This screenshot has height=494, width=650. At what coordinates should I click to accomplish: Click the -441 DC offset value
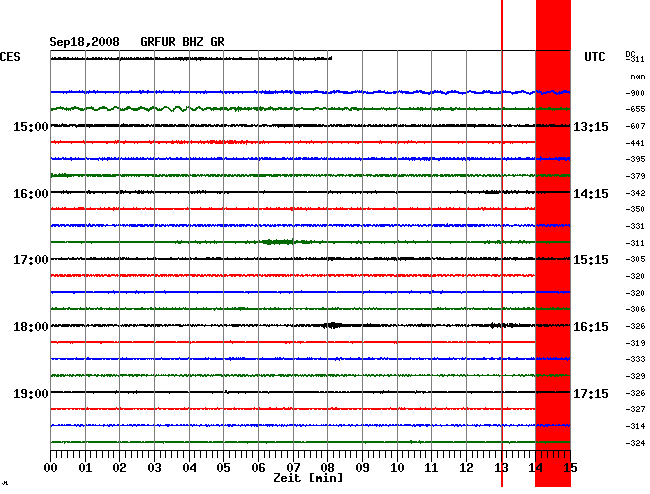pyautogui.click(x=635, y=143)
